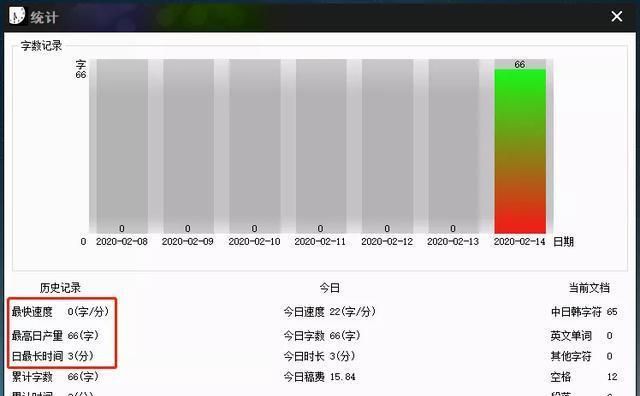The height and width of the screenshot is (396, 640).
Task: Click the 今日稿费 15.84 entry
Action: 320,376
